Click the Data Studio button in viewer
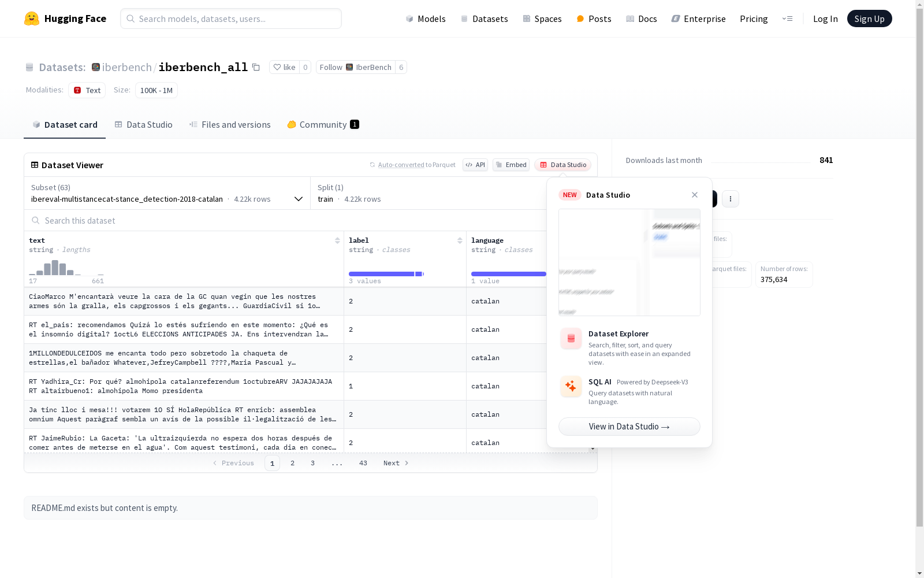The image size is (924, 578). [562, 165]
